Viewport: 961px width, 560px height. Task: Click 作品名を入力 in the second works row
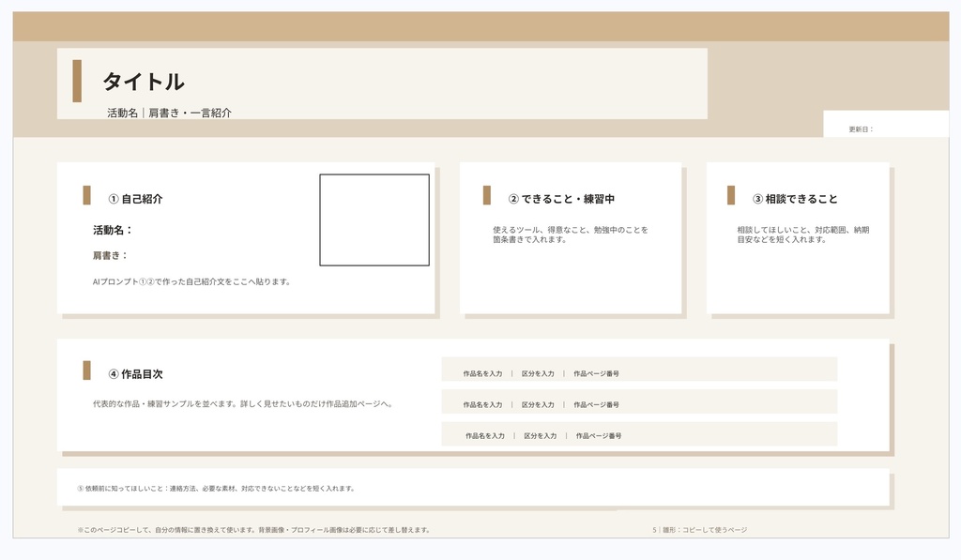pyautogui.click(x=483, y=405)
